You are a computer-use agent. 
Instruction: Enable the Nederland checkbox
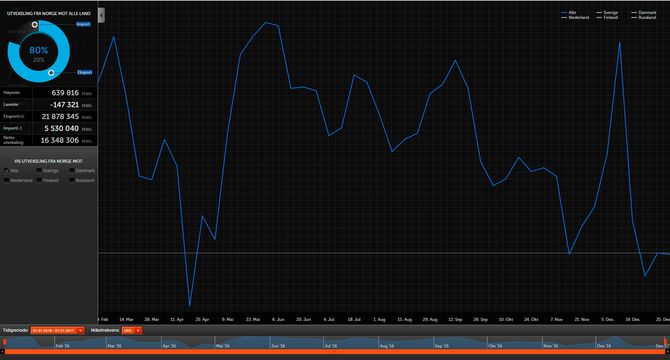click(x=6, y=180)
